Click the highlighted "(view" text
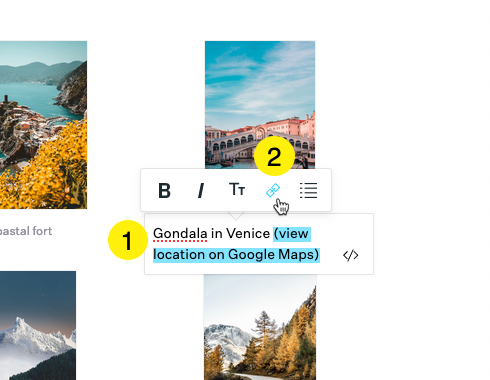 [292, 234]
